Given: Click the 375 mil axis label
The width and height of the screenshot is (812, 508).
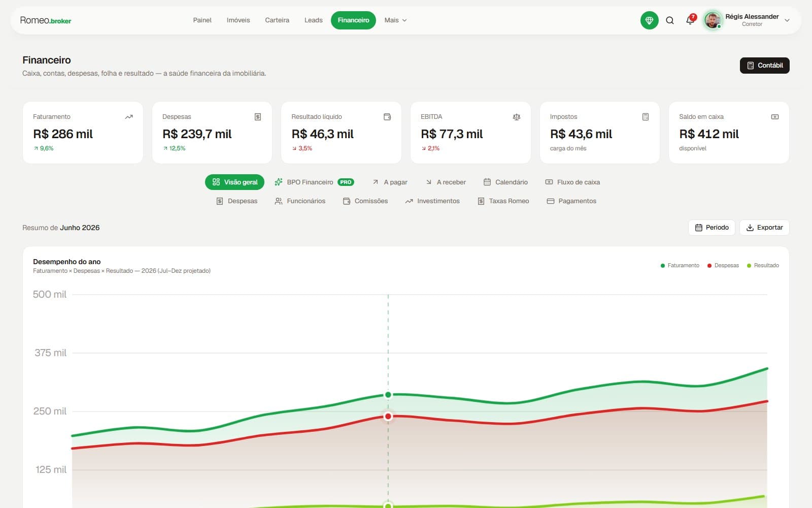Looking at the screenshot, I should 50,353.
